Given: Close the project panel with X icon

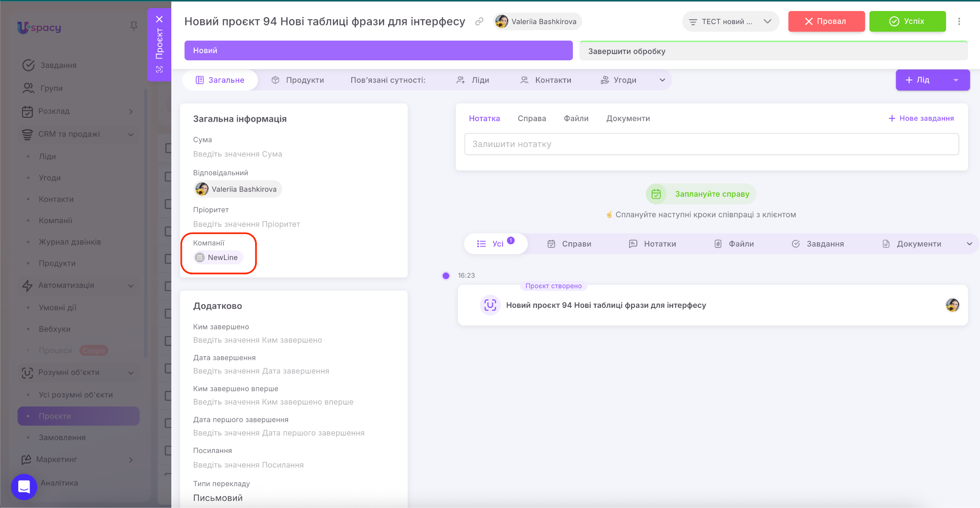Looking at the screenshot, I should [x=159, y=19].
